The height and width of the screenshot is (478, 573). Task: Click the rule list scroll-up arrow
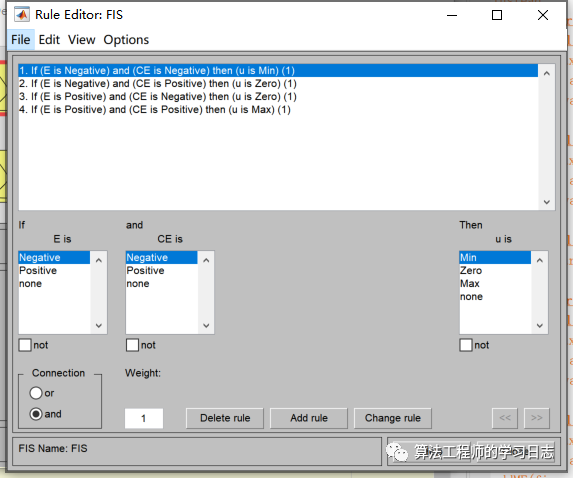pos(547,73)
